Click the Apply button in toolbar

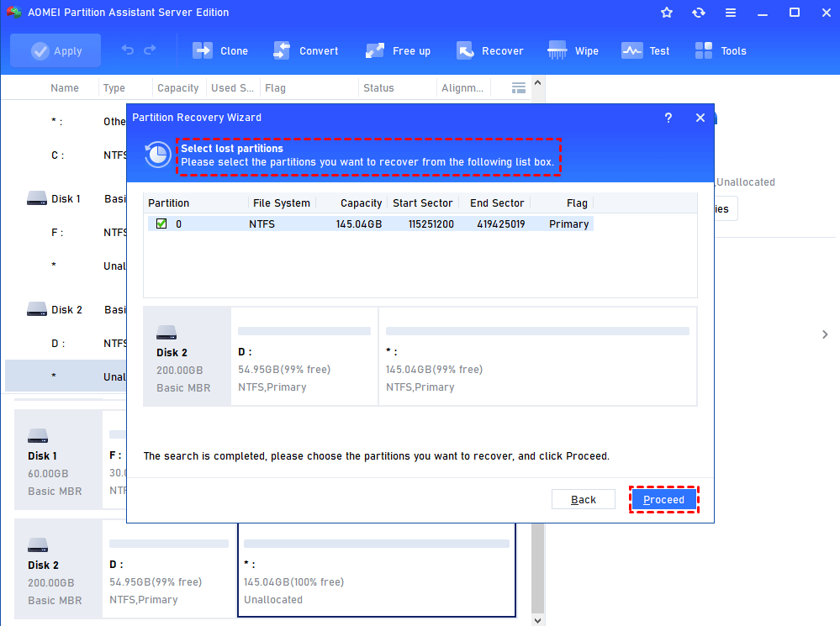click(x=55, y=51)
